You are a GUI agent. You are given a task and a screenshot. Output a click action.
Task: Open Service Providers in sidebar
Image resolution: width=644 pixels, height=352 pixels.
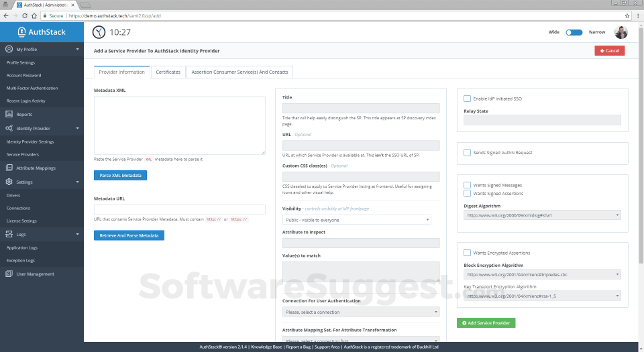coord(23,154)
